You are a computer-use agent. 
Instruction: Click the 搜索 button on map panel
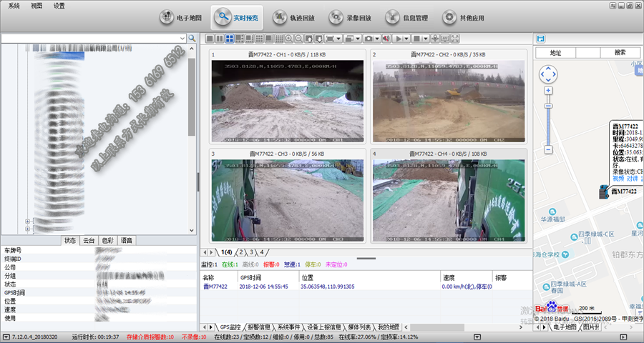point(620,53)
